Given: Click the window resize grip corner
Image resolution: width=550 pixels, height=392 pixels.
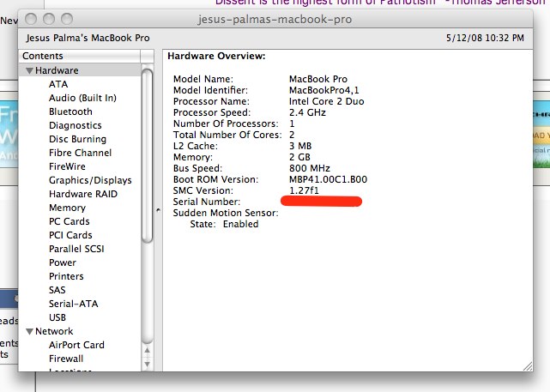Looking at the screenshot, I should pyautogui.click(x=528, y=366).
